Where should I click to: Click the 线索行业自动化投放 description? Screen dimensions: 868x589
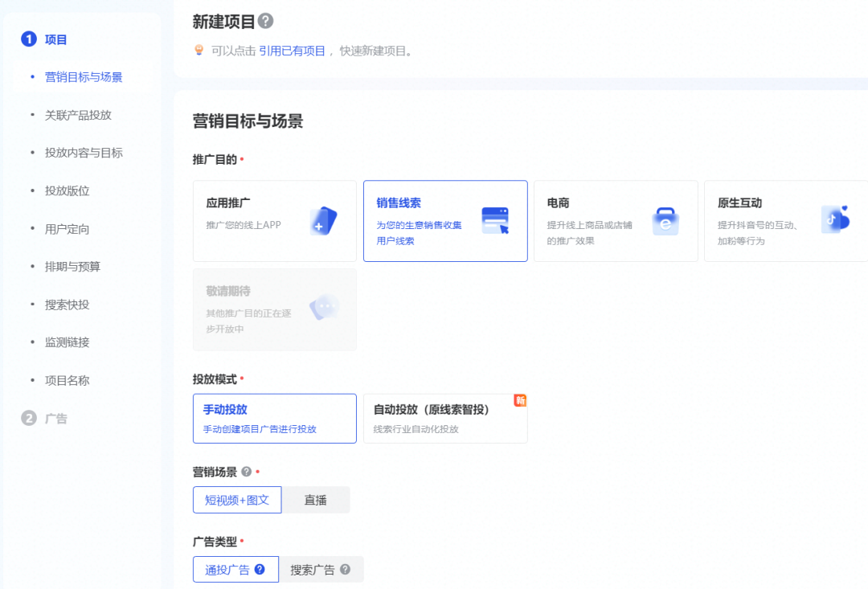tap(416, 429)
